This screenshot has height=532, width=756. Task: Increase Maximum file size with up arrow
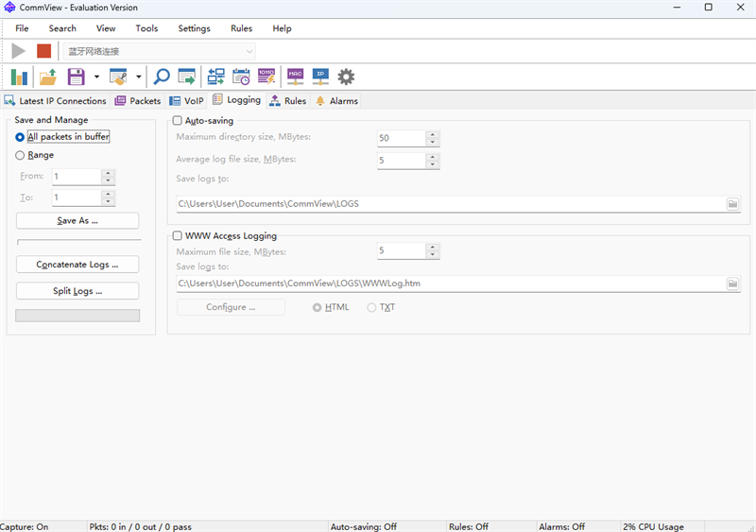(433, 247)
